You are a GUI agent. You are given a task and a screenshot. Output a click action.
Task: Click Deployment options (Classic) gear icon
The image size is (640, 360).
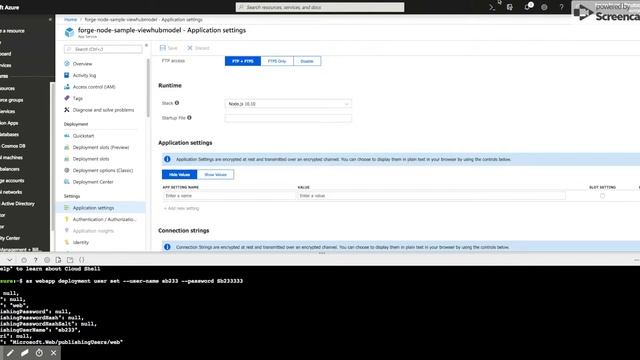(x=67, y=170)
